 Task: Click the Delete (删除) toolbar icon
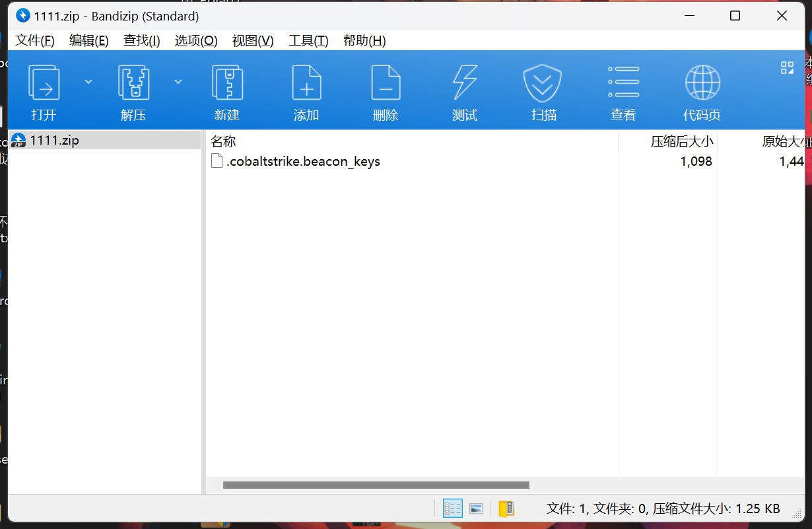pyautogui.click(x=386, y=83)
